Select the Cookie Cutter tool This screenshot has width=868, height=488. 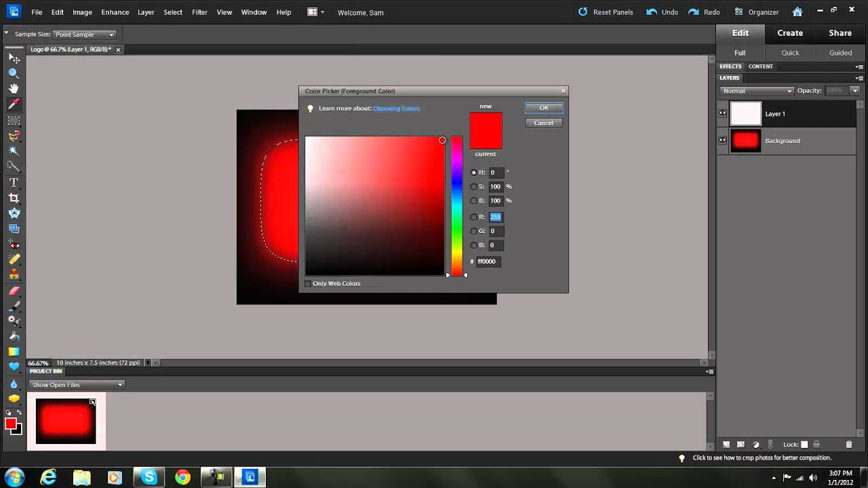click(x=14, y=213)
